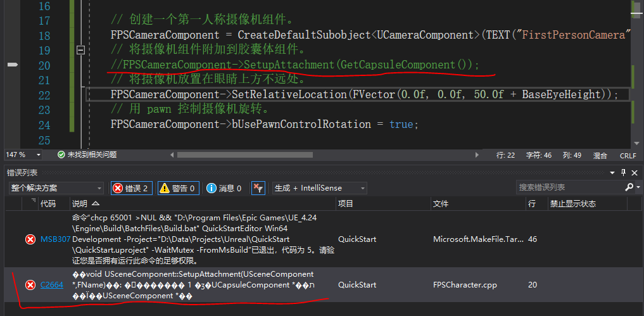
Task: Click the CreateDefaultSubobject code on line 18
Action: pyautogui.click(x=370, y=35)
